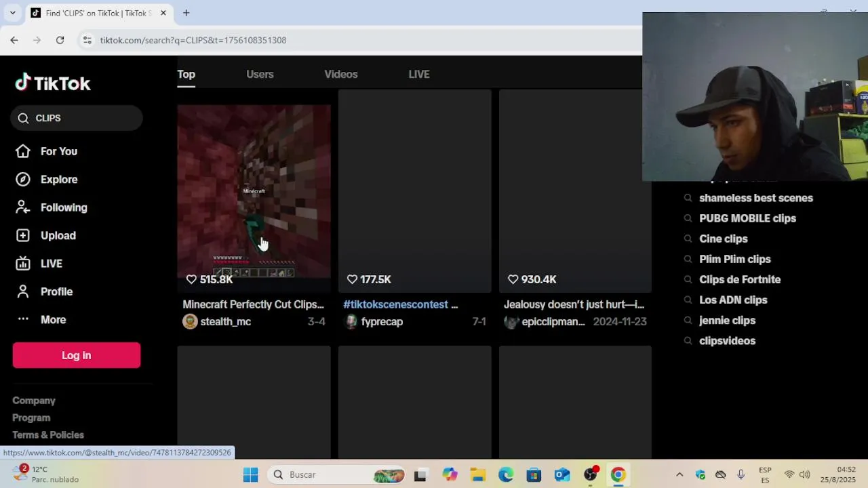The image size is (868, 488).
Task: Expand the Terms & Policies footer section
Action: (48, 434)
